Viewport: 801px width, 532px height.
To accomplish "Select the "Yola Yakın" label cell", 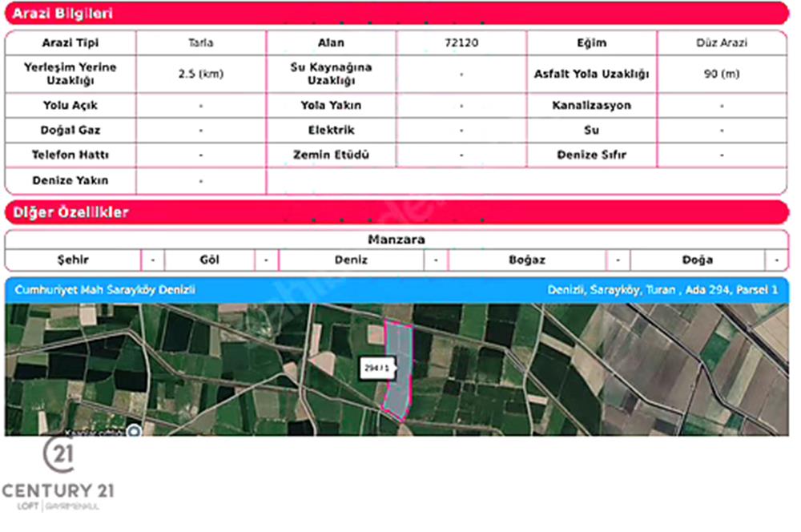I will tap(331, 105).
